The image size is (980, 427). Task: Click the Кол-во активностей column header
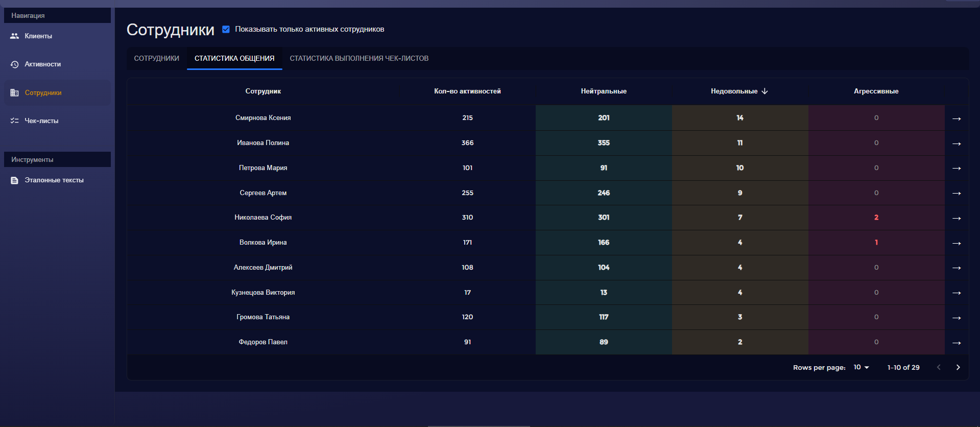pos(467,91)
